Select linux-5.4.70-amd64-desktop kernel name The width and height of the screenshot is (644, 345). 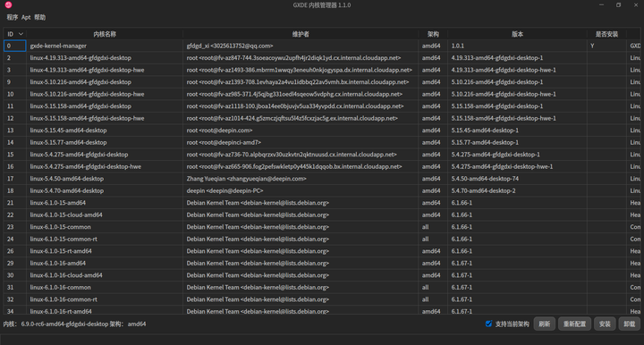click(x=66, y=190)
